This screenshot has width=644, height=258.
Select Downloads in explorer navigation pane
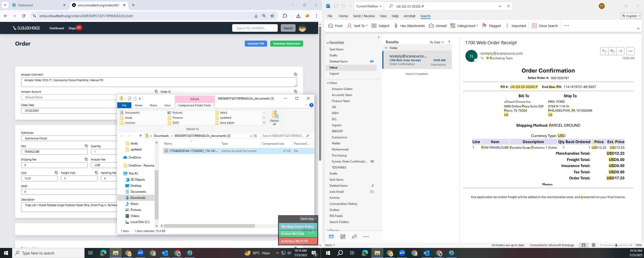pos(138,198)
